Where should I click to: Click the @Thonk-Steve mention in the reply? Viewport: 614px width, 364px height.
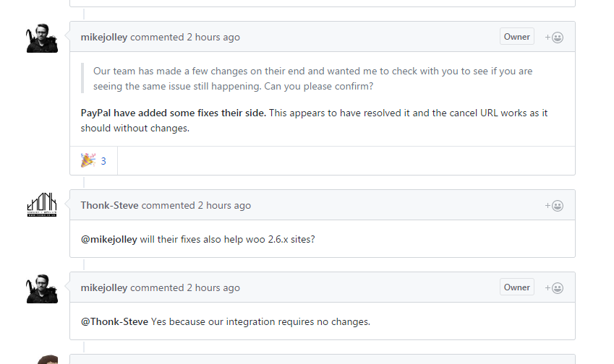[x=114, y=322]
